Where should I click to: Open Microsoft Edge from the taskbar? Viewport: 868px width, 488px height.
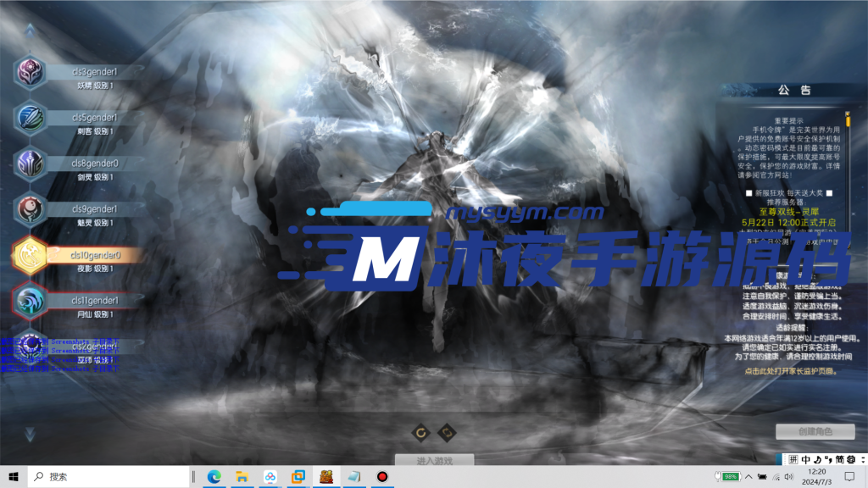click(x=214, y=477)
